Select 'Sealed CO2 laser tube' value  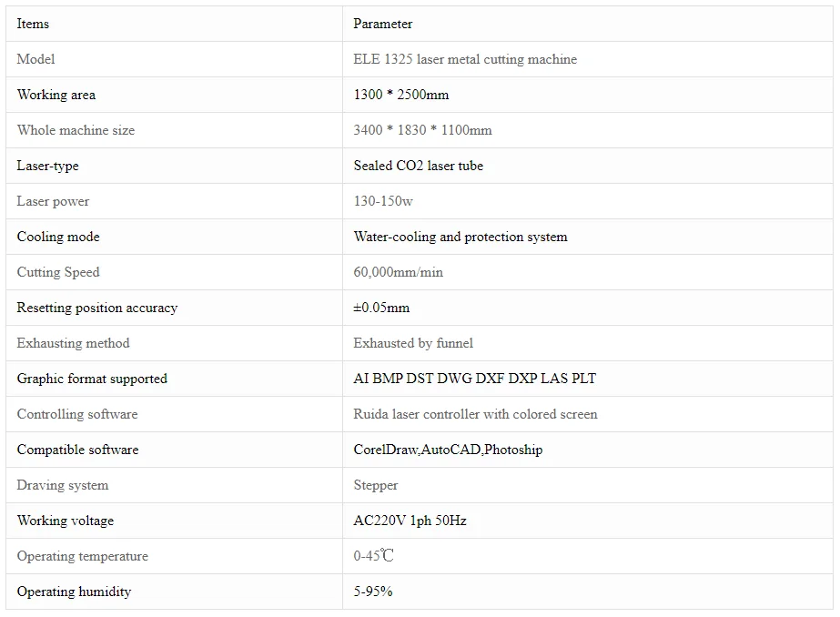pyautogui.click(x=418, y=166)
